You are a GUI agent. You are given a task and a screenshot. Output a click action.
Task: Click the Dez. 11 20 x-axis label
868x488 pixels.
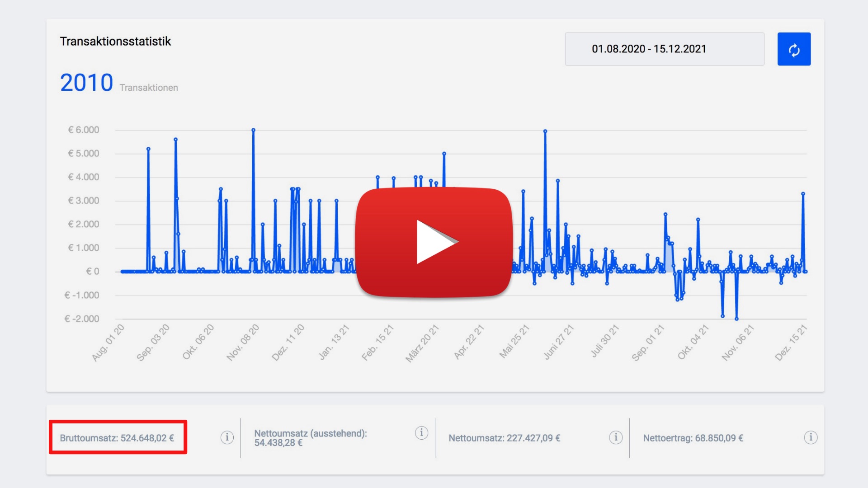pyautogui.click(x=288, y=343)
